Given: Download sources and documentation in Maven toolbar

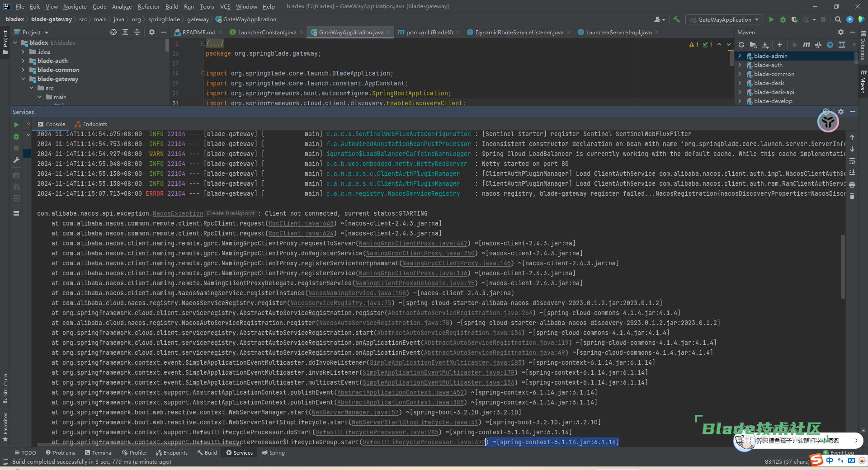Looking at the screenshot, I should click(x=765, y=45).
